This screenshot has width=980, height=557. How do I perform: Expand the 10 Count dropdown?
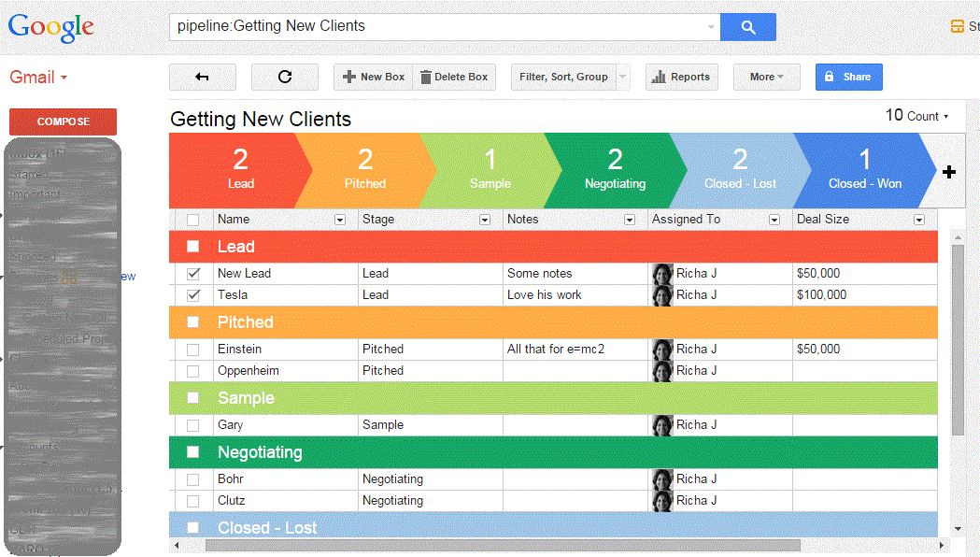click(916, 116)
